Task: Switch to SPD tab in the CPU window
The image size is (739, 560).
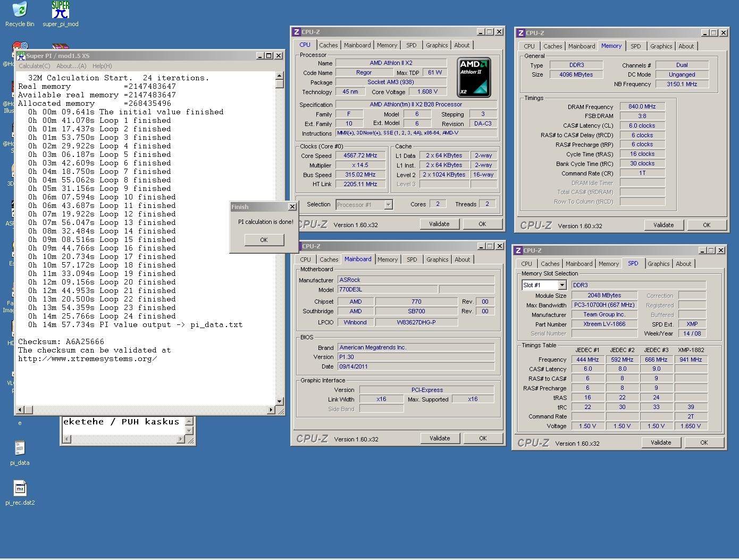Action: pos(412,45)
